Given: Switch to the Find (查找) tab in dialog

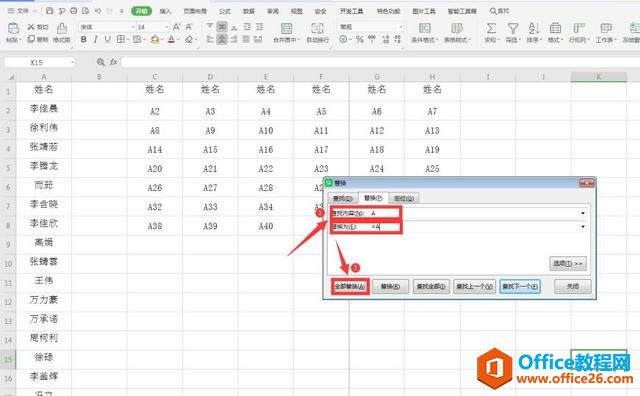Looking at the screenshot, I should pyautogui.click(x=342, y=198).
